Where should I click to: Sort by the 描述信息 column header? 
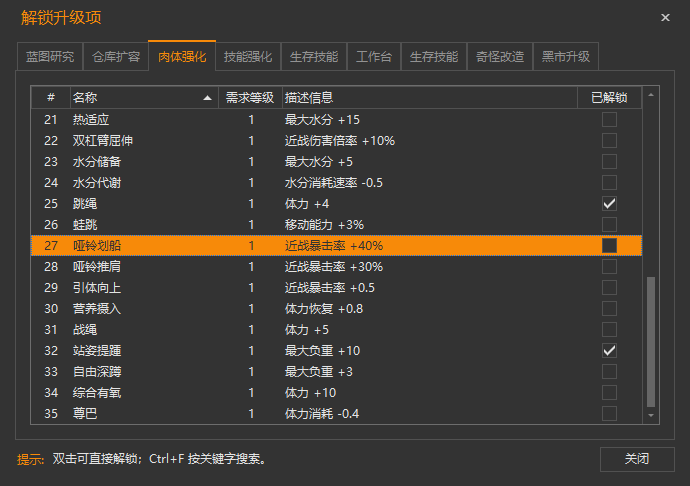430,98
